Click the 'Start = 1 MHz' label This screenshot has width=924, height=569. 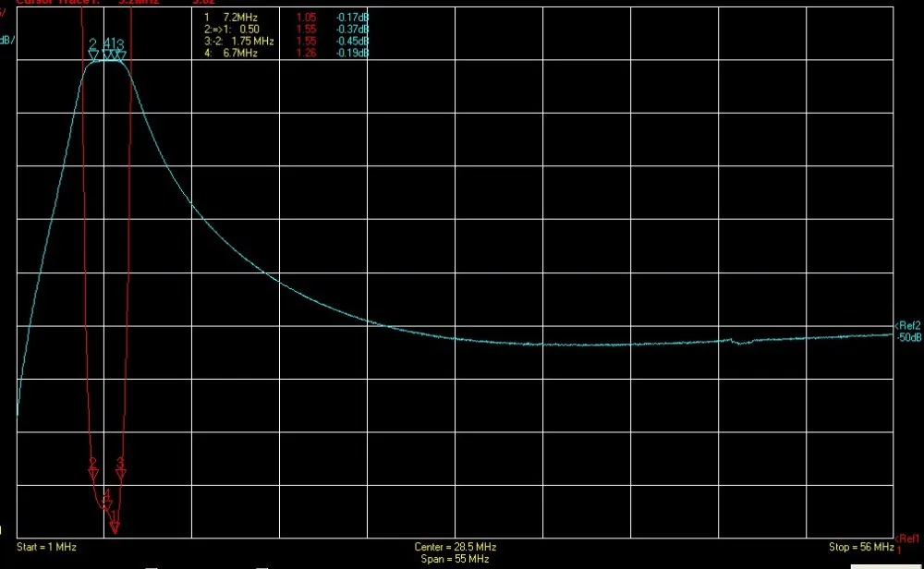46,547
